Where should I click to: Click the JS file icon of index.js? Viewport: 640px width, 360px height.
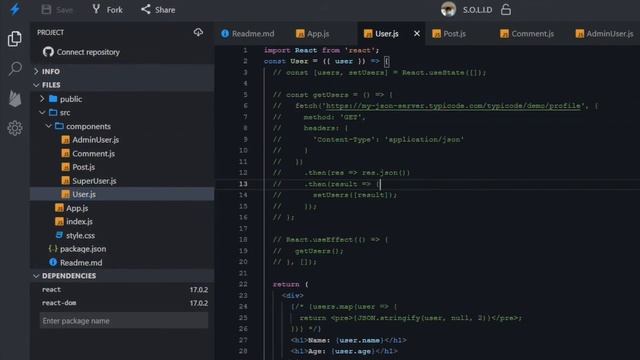pos(59,222)
